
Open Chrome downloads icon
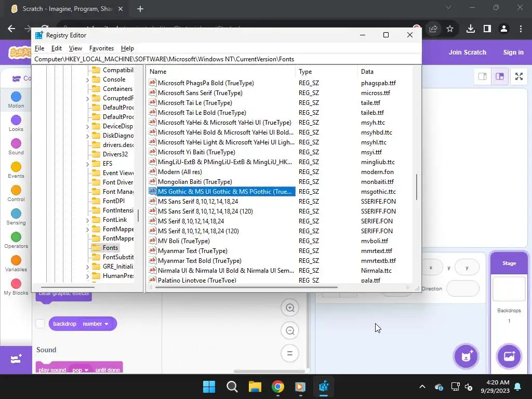471,29
